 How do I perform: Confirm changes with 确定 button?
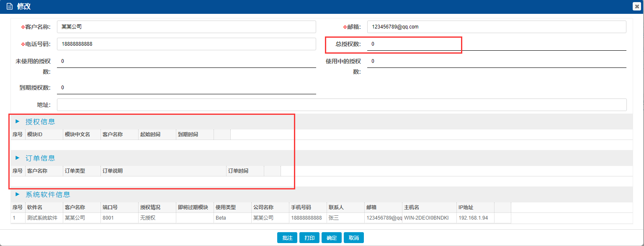332,238
